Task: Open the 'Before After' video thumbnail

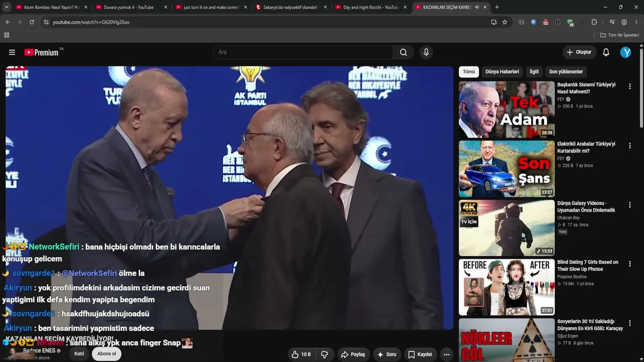Action: (507, 287)
